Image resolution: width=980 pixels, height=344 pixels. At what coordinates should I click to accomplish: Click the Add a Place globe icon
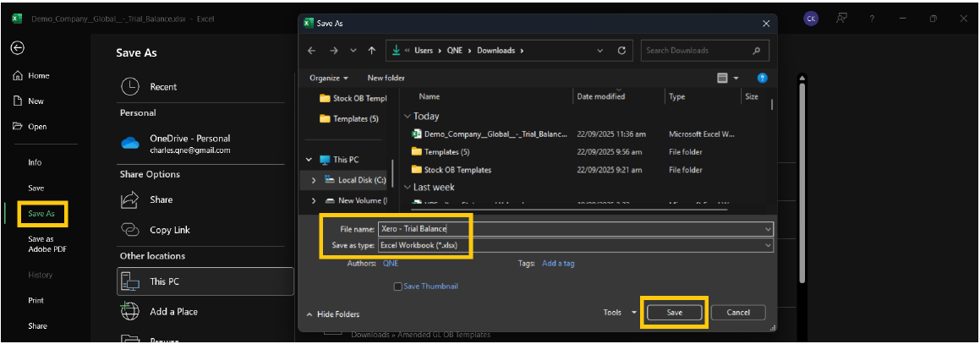[129, 311]
